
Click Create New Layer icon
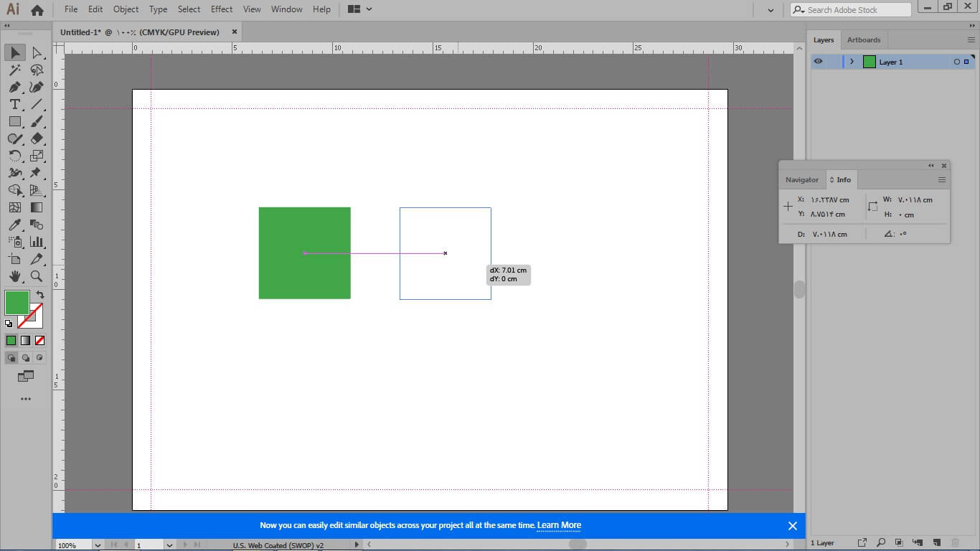[x=937, y=542]
